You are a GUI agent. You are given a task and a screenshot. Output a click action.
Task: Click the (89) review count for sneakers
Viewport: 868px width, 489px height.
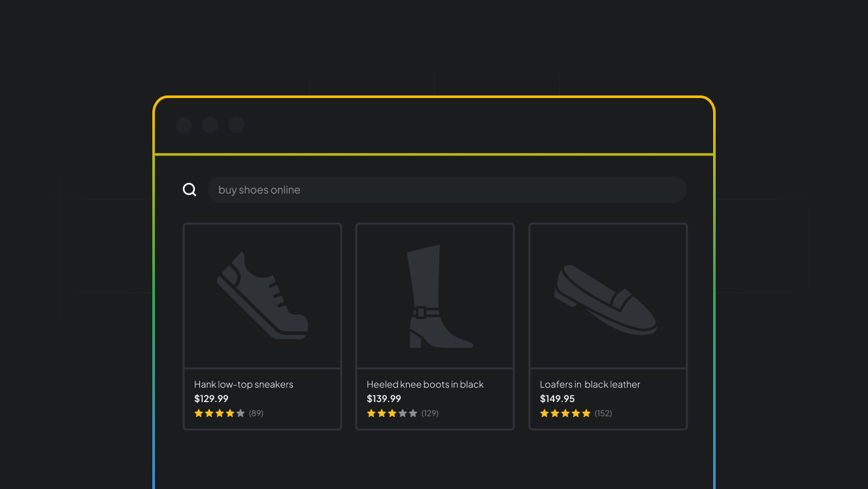click(256, 413)
